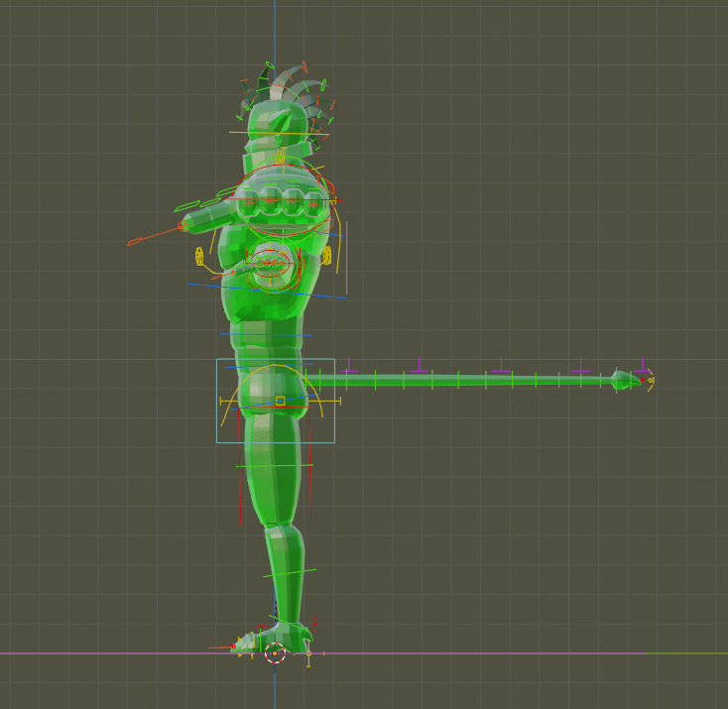Viewport: 728px width, 709px height.
Task: Click the red toe control at foot front
Action: pos(233,647)
